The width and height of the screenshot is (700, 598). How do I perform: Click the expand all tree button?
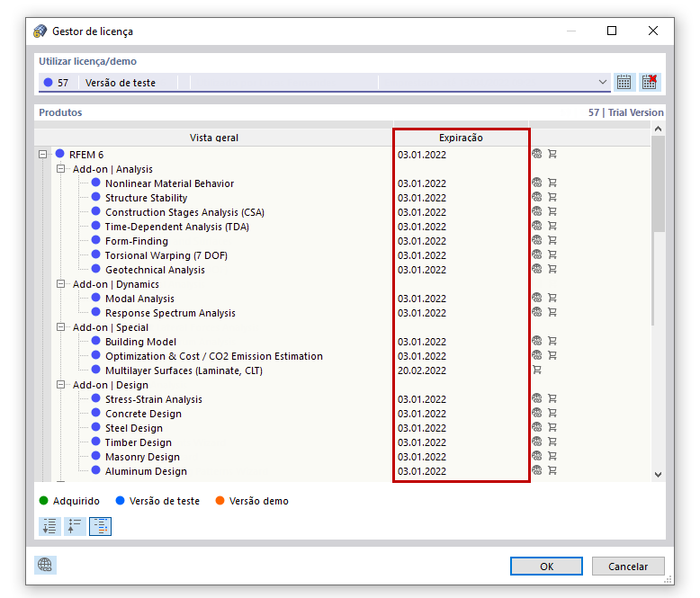tap(49, 527)
